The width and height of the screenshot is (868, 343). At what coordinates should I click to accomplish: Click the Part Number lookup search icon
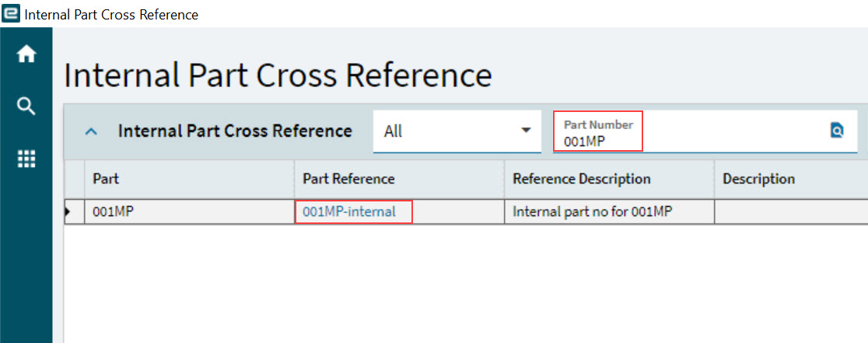pyautogui.click(x=837, y=131)
